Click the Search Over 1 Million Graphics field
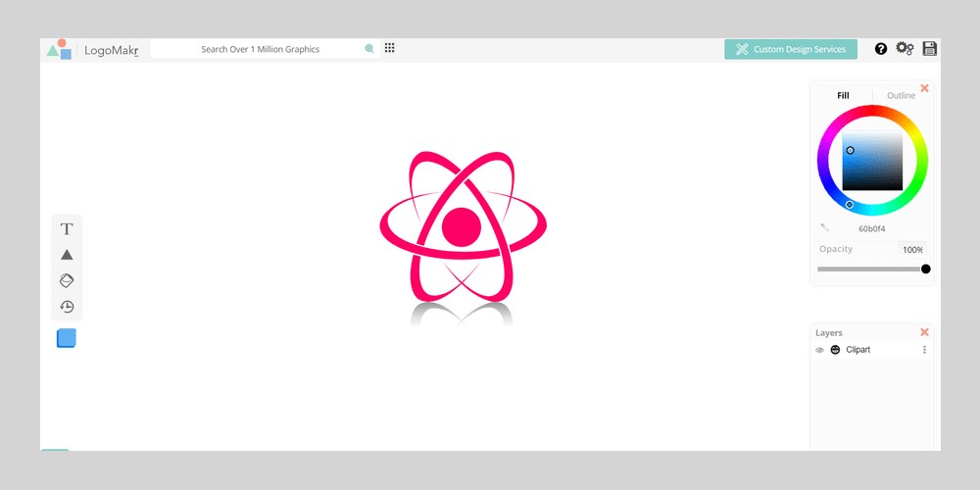Screen dimensions: 980x490 click(265, 49)
